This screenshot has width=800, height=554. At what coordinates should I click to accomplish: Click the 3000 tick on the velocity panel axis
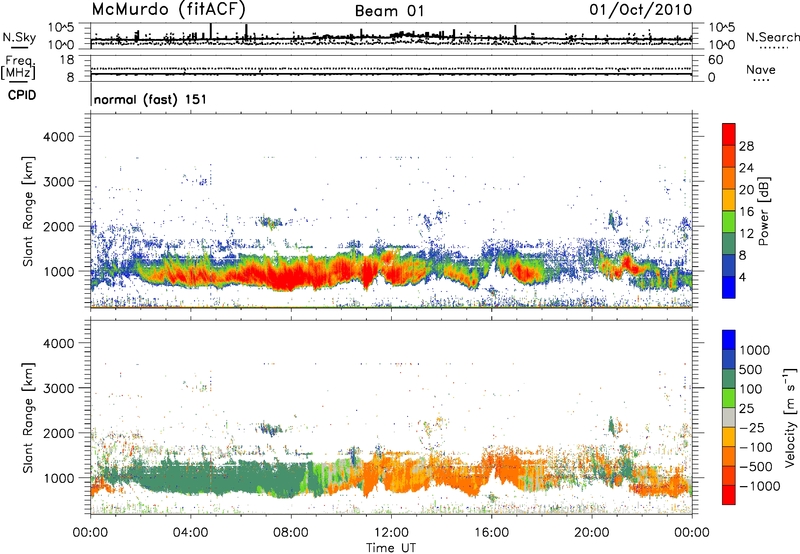[x=59, y=388]
